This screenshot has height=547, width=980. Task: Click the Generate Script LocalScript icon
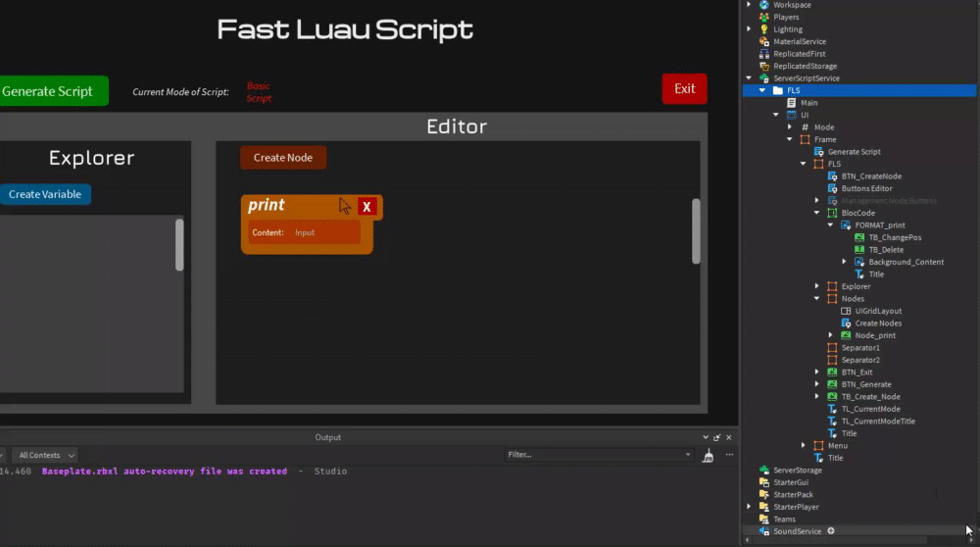tap(818, 151)
